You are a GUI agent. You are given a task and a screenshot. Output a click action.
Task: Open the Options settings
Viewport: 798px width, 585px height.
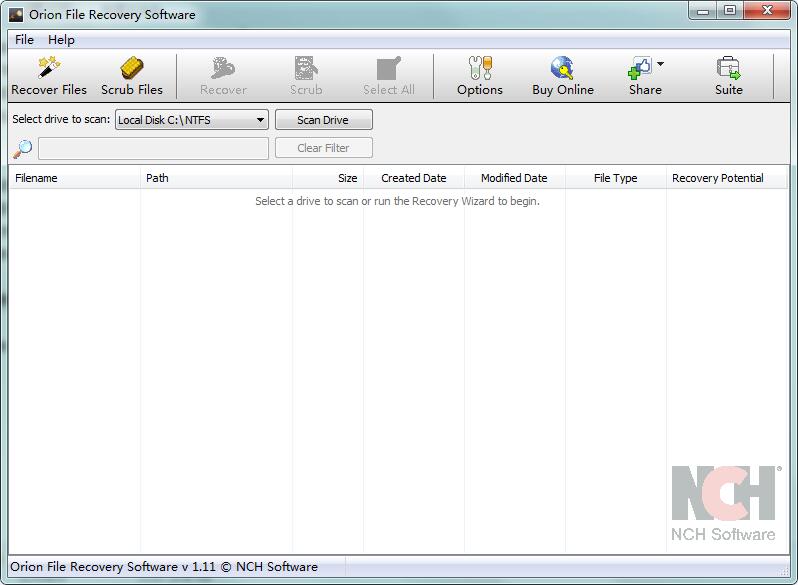pyautogui.click(x=479, y=76)
